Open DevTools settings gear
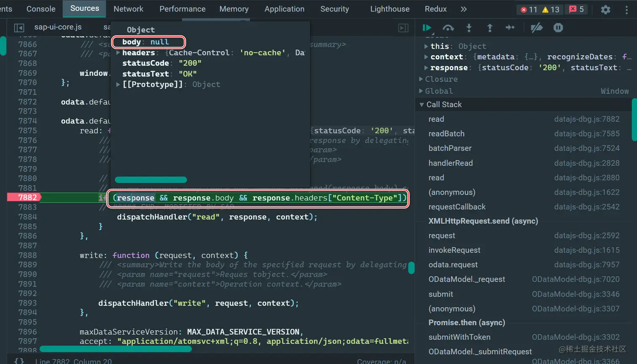 tap(605, 9)
